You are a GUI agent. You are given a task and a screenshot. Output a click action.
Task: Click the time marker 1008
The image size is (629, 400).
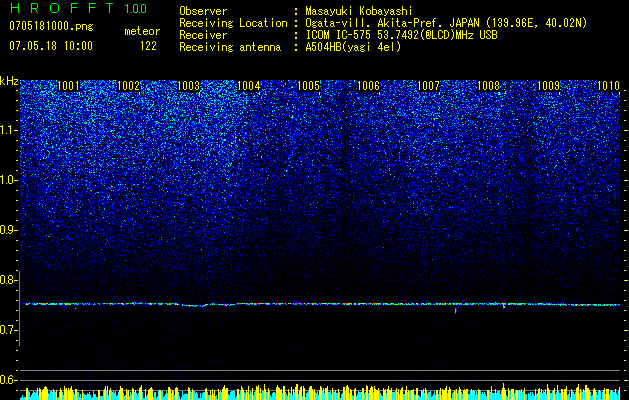(x=488, y=86)
